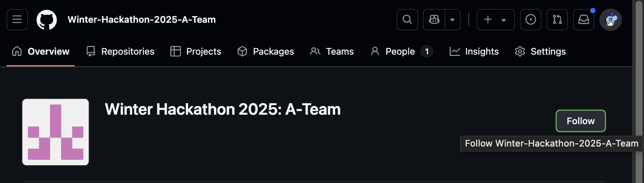Open the pull requests icon
Viewport: 644px width, 183px height.
click(x=557, y=19)
